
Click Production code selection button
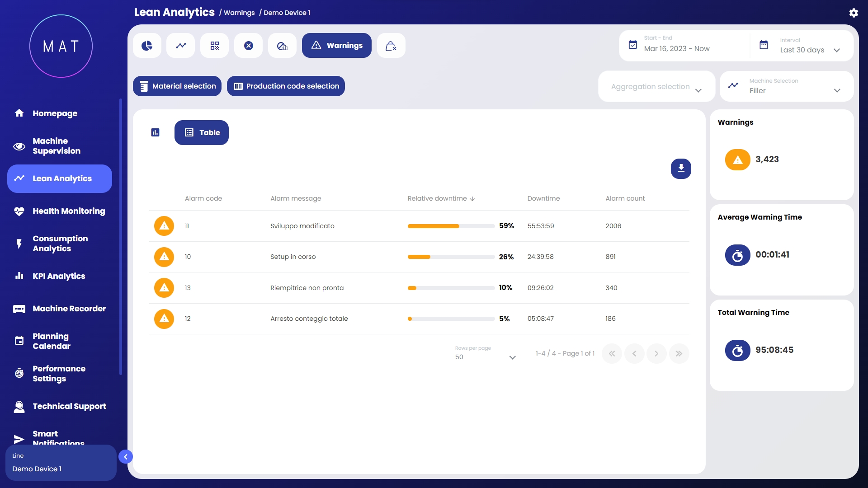pos(286,86)
